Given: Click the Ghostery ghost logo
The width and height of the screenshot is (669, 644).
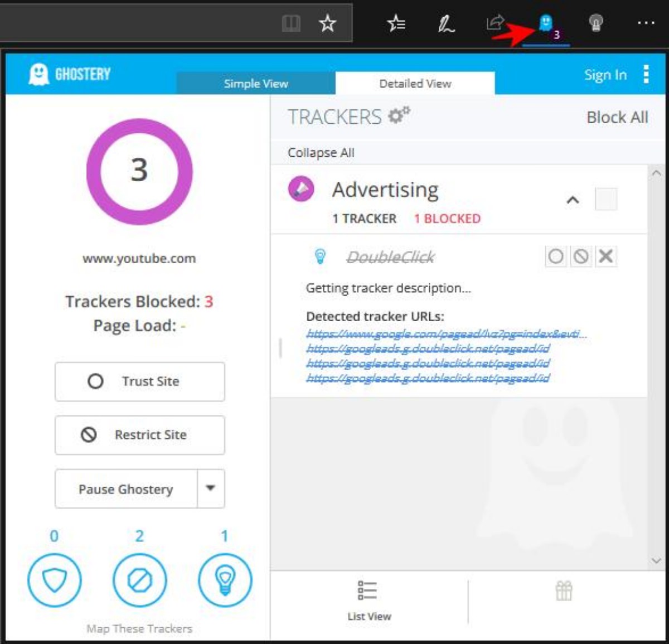Looking at the screenshot, I should coord(38,74).
